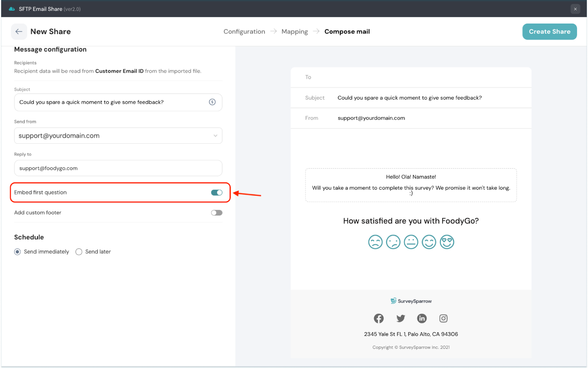Choose the Send immediately option
588x369 pixels.
click(x=18, y=252)
